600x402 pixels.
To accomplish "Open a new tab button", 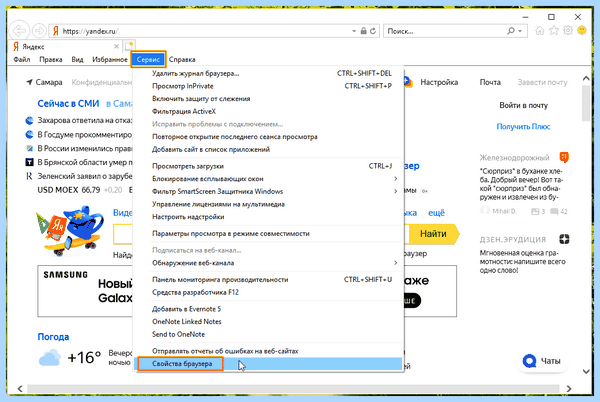I will 129,46.
